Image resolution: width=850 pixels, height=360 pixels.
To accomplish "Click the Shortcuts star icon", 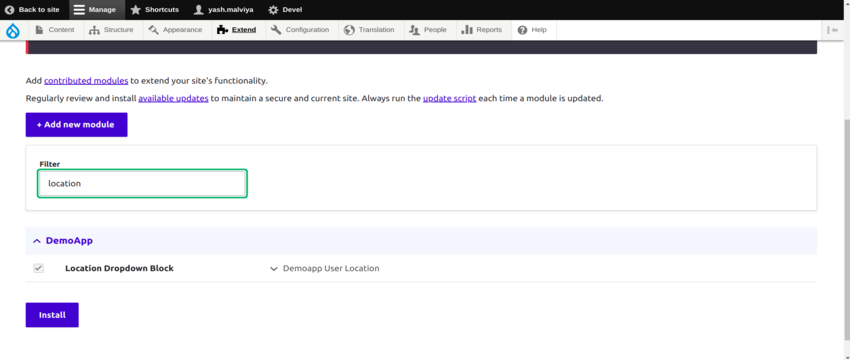I will coord(136,10).
